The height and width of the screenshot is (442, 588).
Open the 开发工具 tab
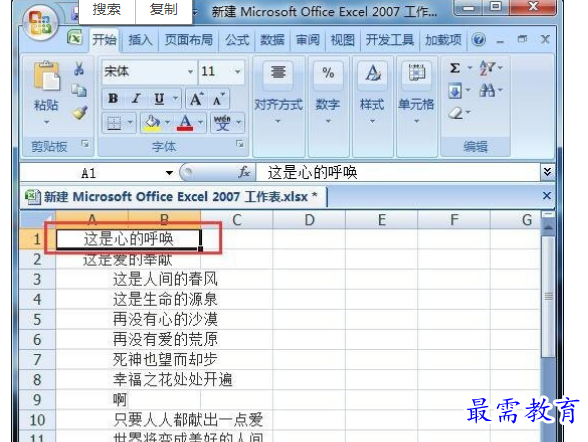click(390, 40)
